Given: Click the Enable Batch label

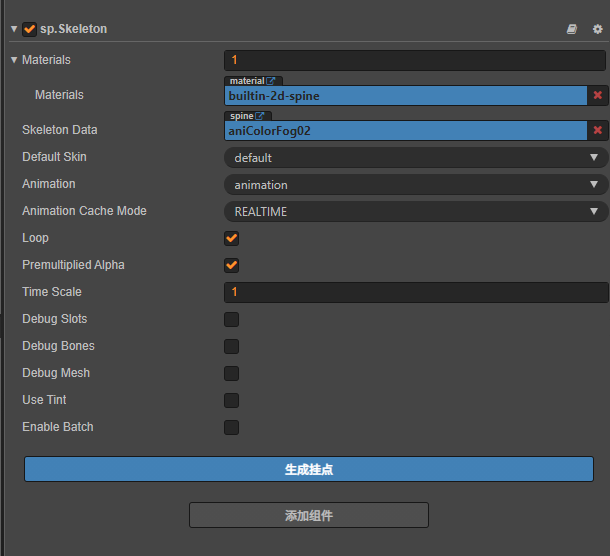Looking at the screenshot, I should [x=58, y=426].
